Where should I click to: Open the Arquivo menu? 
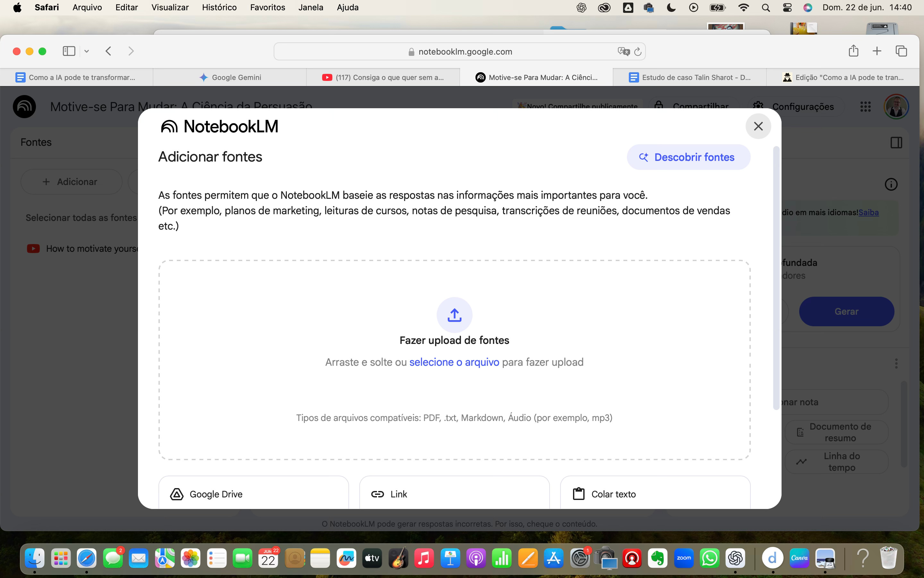pos(87,7)
